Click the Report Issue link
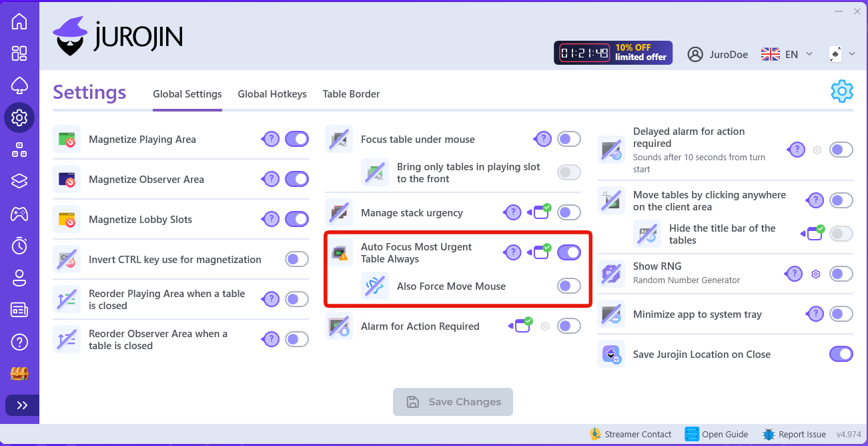The width and height of the screenshot is (868, 446). point(795,434)
